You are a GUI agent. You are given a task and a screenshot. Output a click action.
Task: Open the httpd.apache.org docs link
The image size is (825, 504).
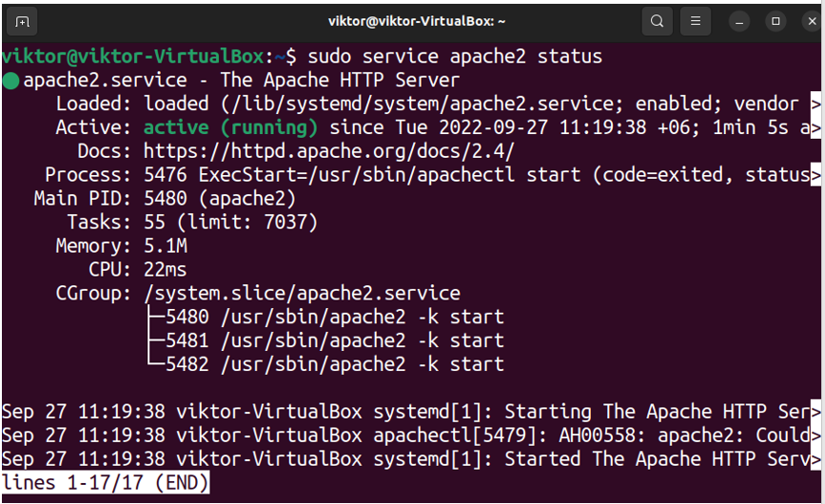(x=329, y=151)
